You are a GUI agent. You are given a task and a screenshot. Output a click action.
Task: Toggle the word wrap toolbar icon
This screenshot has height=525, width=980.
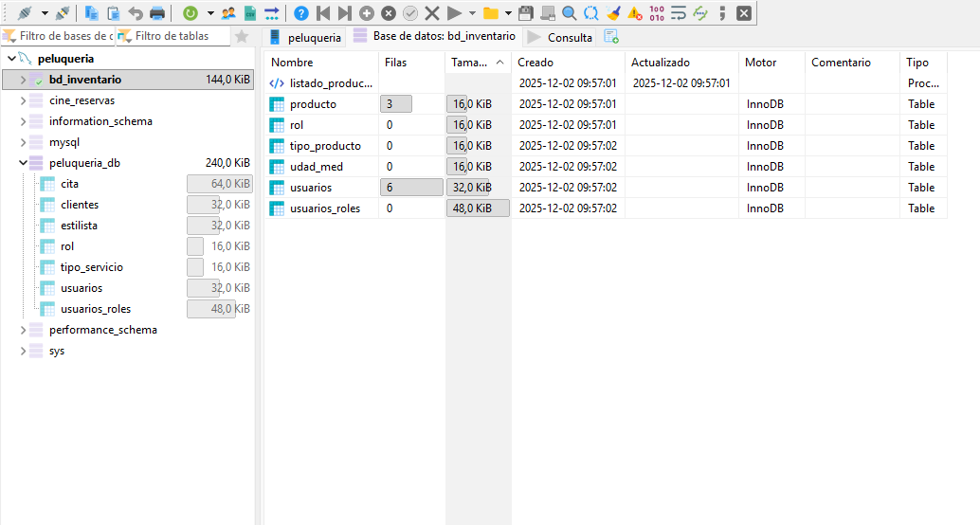coord(678,13)
